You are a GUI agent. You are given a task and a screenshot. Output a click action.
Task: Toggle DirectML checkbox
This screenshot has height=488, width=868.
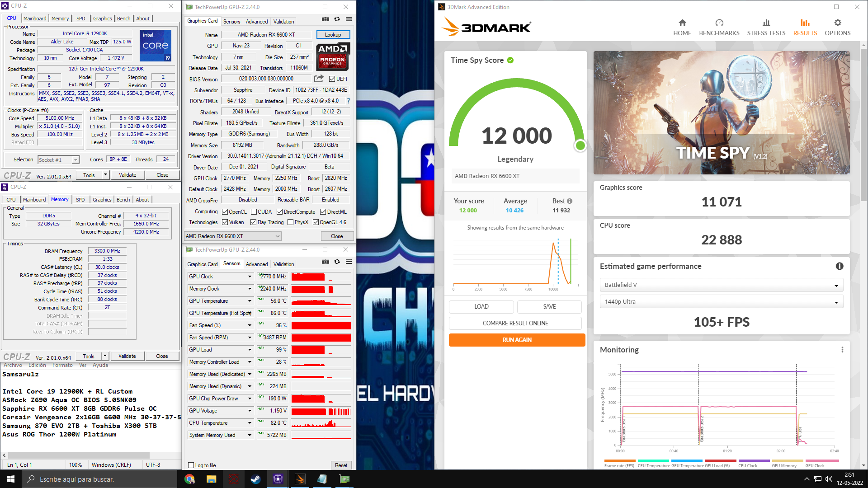(x=323, y=212)
